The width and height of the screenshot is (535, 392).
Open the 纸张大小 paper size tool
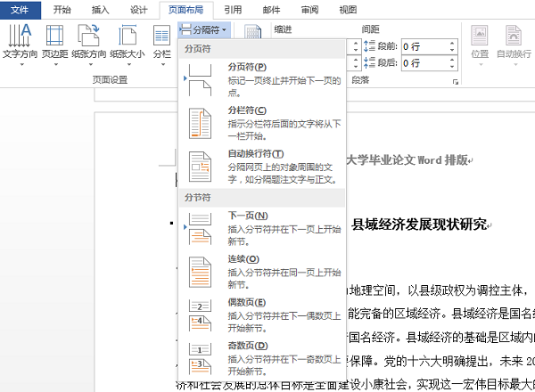(128, 45)
